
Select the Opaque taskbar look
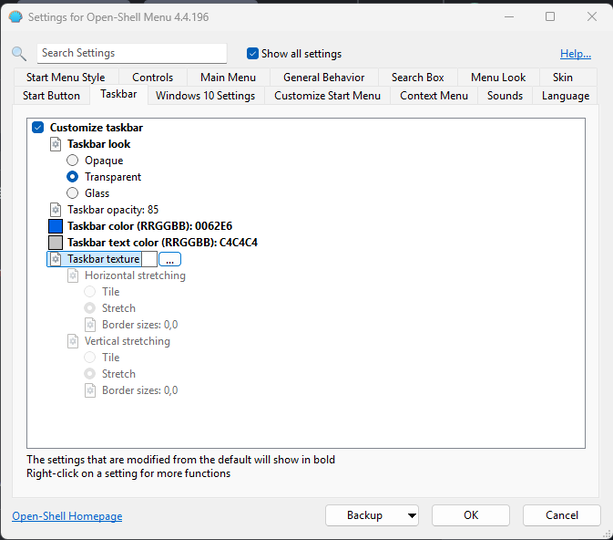72,160
